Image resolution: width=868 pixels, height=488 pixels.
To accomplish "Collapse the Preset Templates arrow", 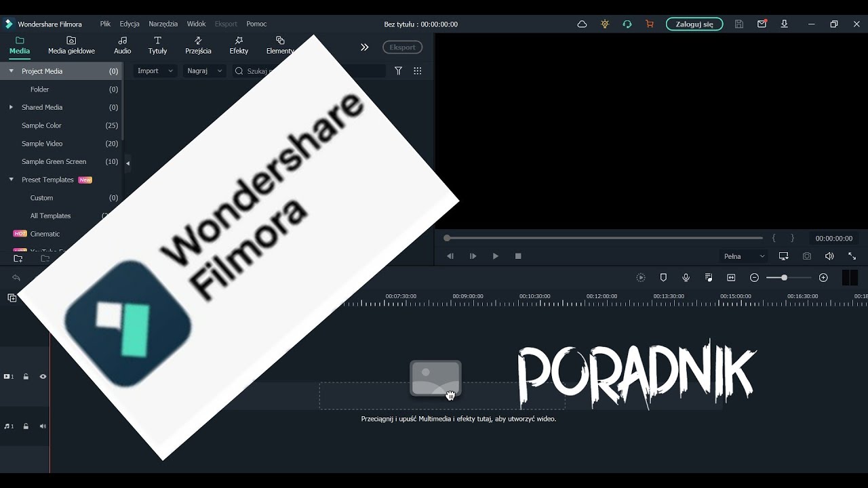I will coord(11,180).
